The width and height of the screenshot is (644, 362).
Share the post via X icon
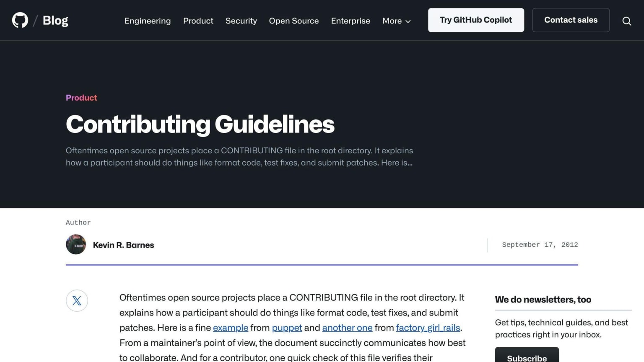pyautogui.click(x=77, y=300)
